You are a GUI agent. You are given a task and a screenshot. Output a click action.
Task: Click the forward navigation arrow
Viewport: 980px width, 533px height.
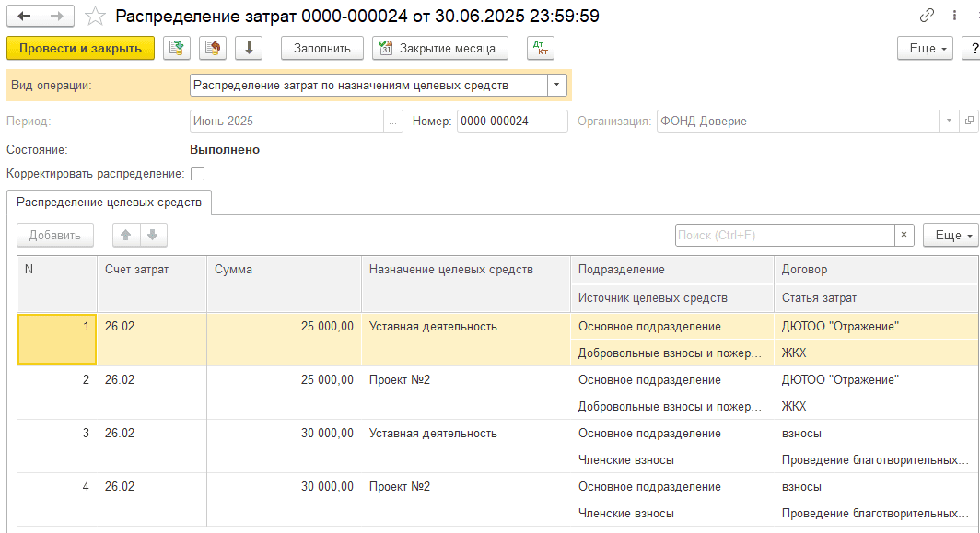pos(57,17)
